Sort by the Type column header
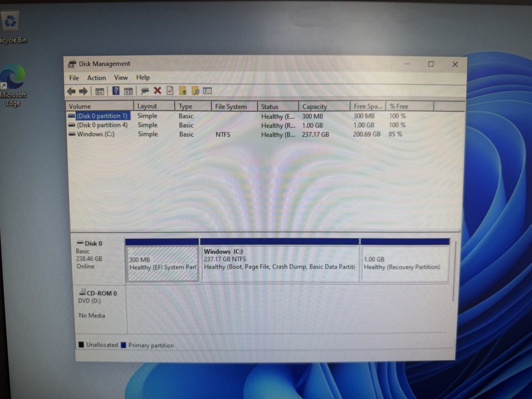This screenshot has width=532, height=399. 193,106
